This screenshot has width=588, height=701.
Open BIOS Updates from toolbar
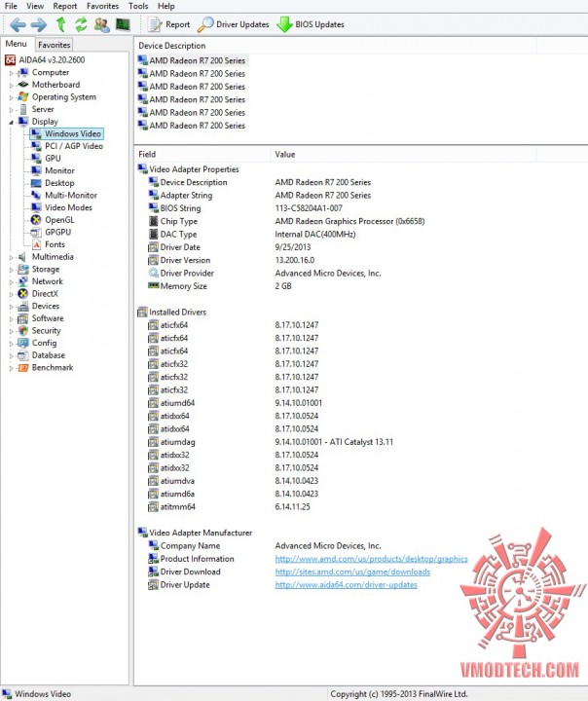pyautogui.click(x=311, y=24)
